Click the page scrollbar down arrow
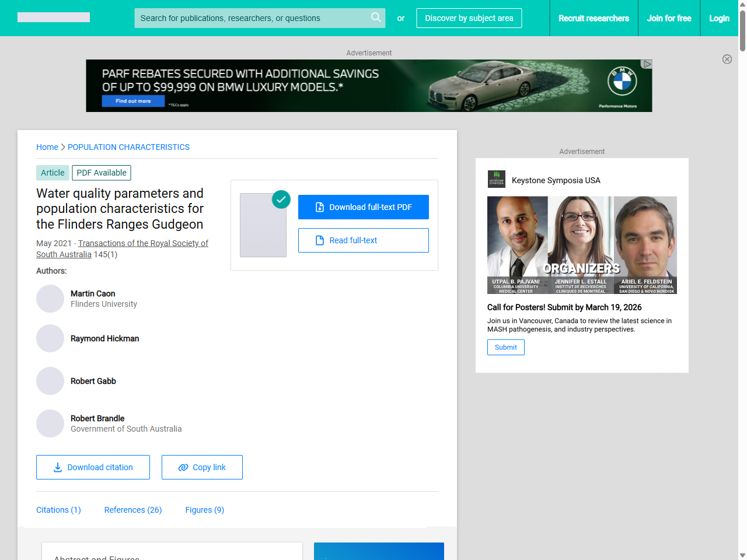 coord(742,555)
